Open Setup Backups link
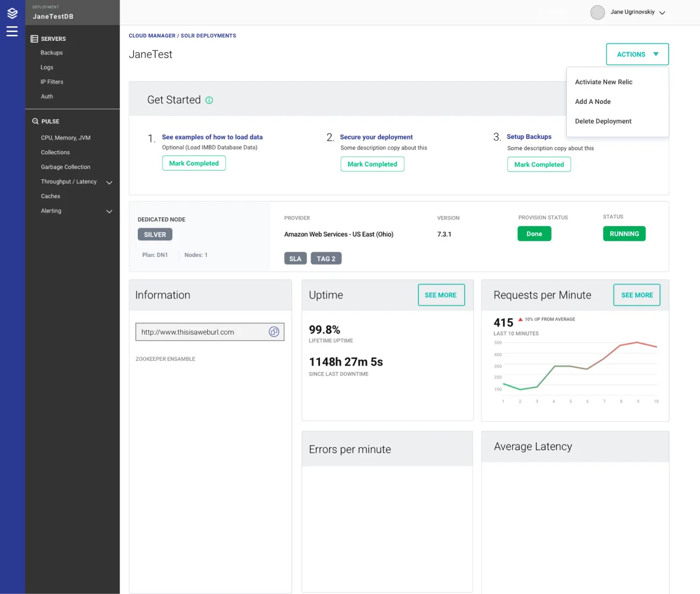The height and width of the screenshot is (594, 700). coord(529,137)
